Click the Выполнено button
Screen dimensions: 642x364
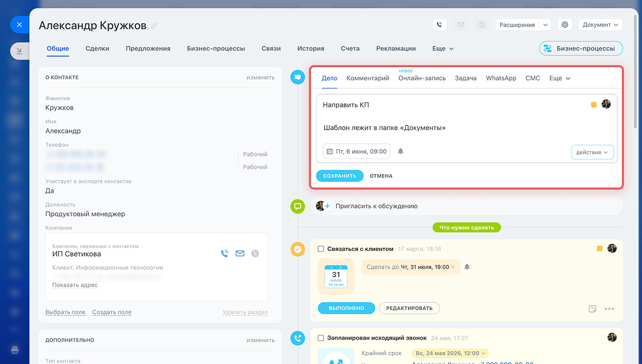347,308
